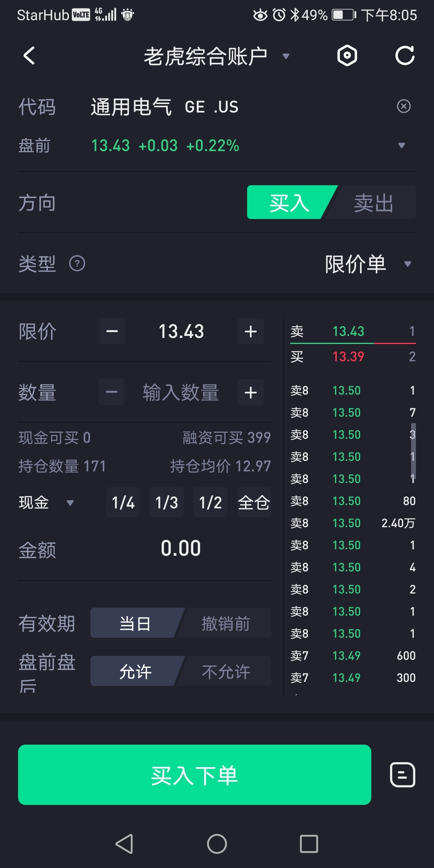This screenshot has height=868, width=434.
Task: Increase limit price with plus button
Action: (x=251, y=332)
